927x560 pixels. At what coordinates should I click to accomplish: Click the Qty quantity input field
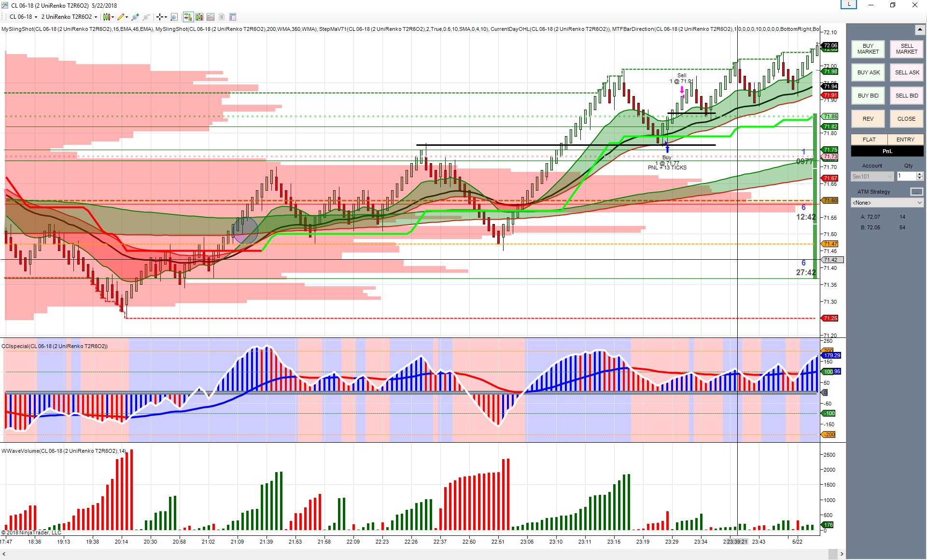click(x=906, y=177)
